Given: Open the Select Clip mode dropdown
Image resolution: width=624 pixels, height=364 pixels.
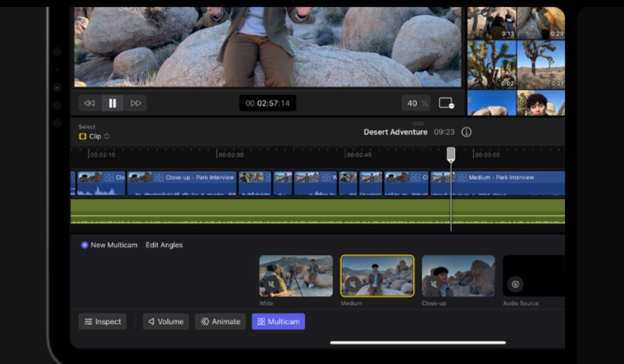Looking at the screenshot, I should tap(95, 136).
